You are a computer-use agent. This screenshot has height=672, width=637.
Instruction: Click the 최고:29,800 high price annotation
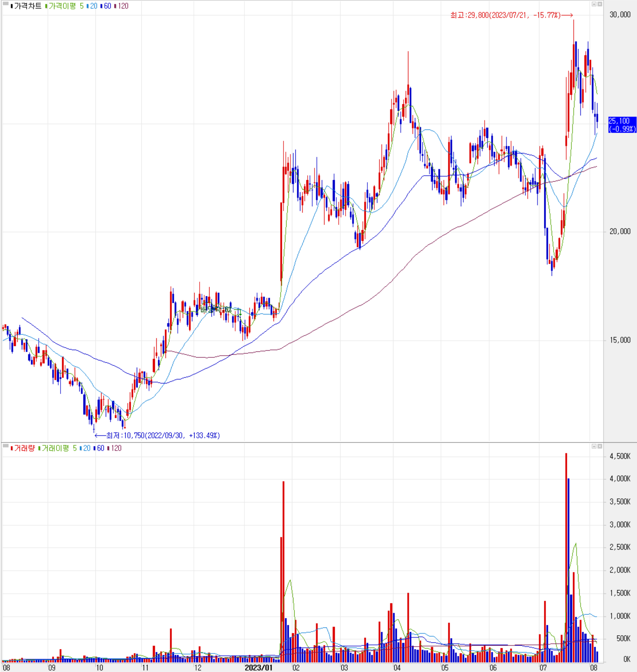(x=511, y=15)
